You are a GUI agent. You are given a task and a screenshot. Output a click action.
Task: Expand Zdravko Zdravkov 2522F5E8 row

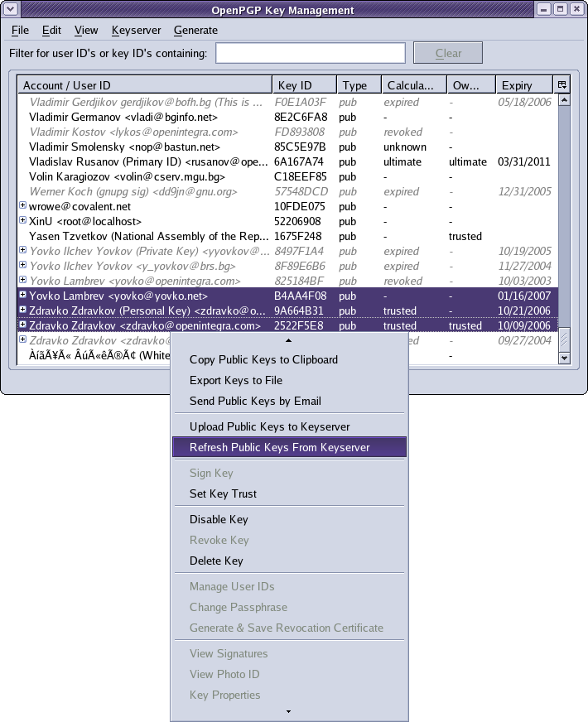coord(22,325)
